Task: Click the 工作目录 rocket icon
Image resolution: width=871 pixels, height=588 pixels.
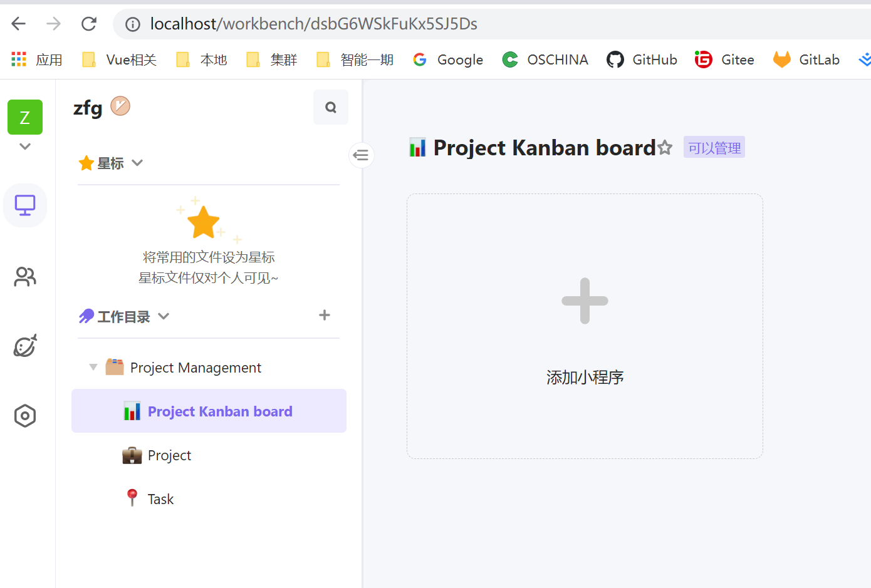Action: coord(86,316)
